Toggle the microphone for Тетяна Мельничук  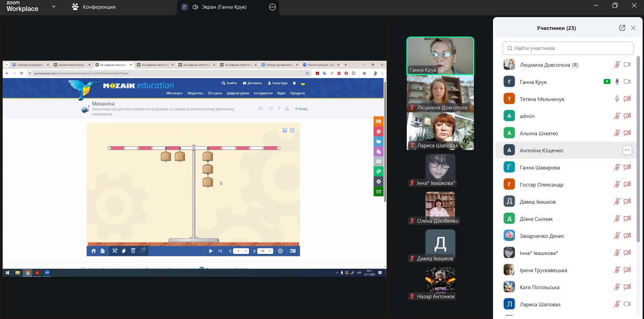tap(617, 99)
